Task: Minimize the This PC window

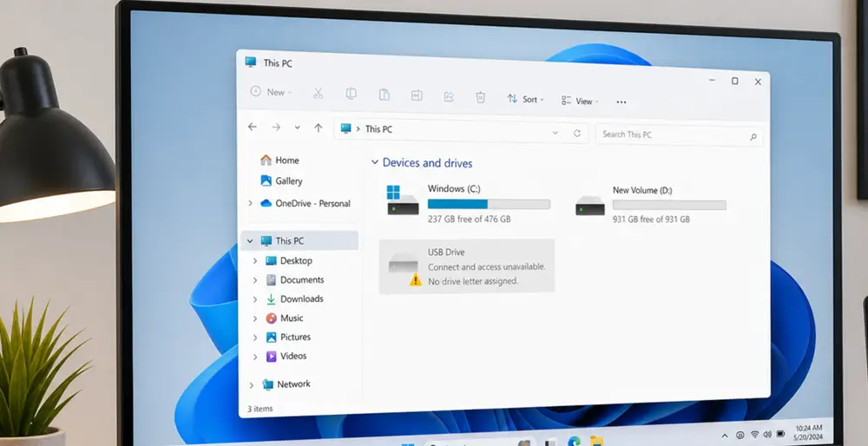Action: click(x=712, y=80)
